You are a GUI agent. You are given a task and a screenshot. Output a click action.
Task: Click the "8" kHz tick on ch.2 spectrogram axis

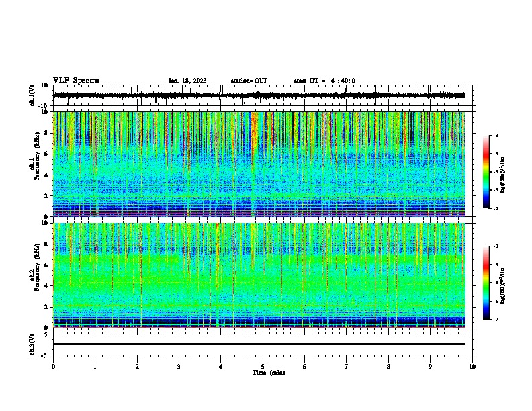click(47, 244)
